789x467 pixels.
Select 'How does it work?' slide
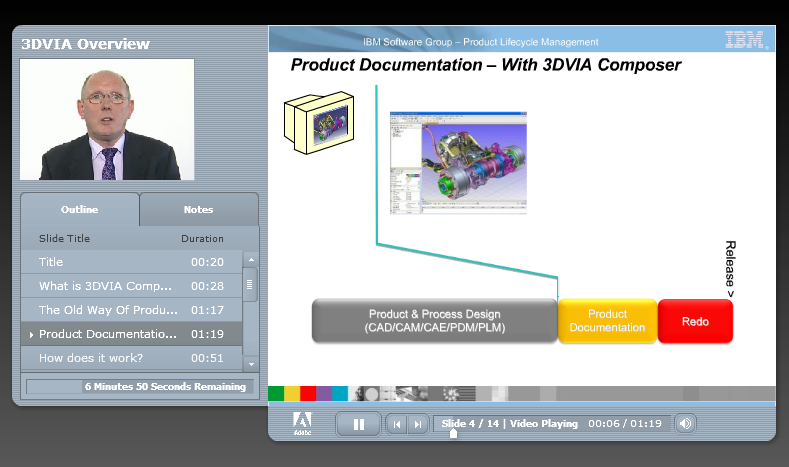[132, 358]
